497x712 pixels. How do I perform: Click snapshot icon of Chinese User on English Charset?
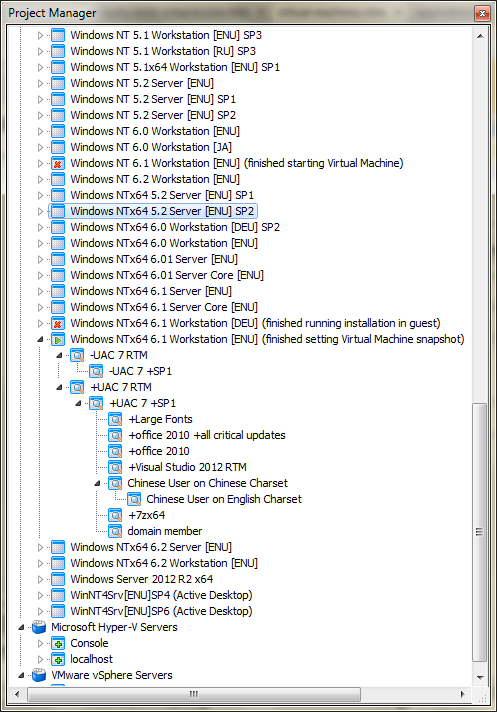coord(134,499)
